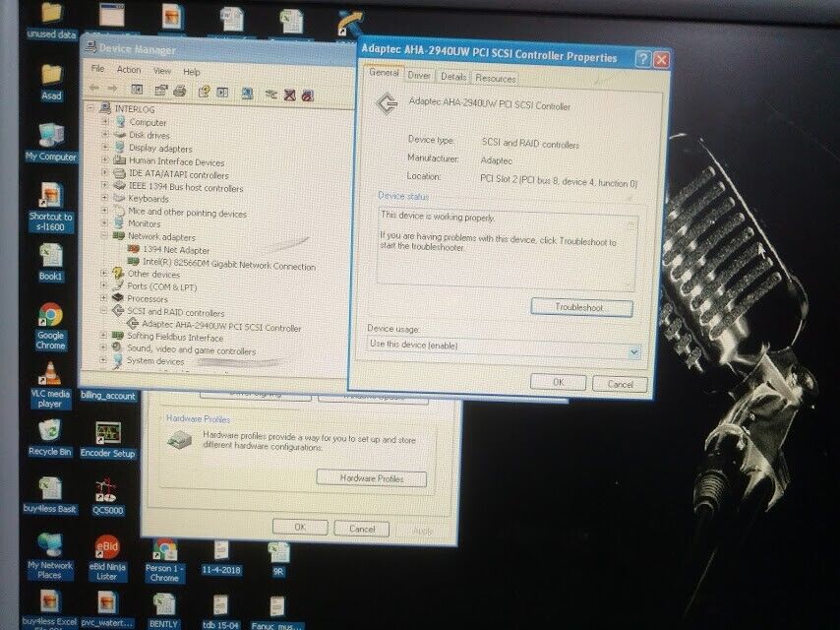Viewport: 840px width, 630px height.
Task: Select the Person 1 - Chrome shortcut
Action: (164, 560)
